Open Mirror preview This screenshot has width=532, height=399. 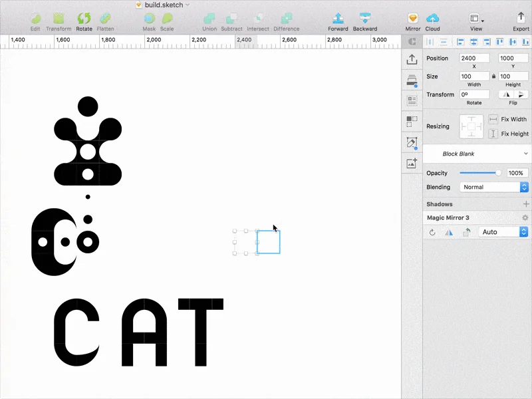pyautogui.click(x=412, y=17)
